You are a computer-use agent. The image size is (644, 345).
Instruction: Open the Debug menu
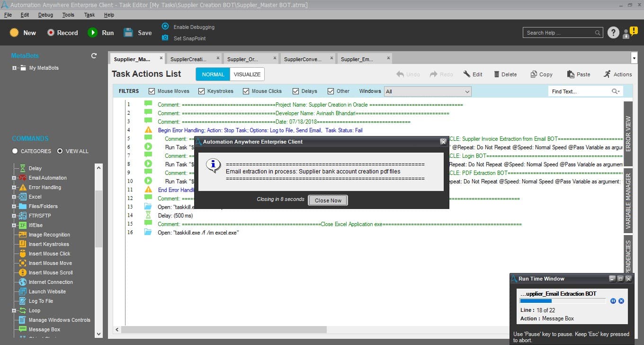tap(45, 15)
